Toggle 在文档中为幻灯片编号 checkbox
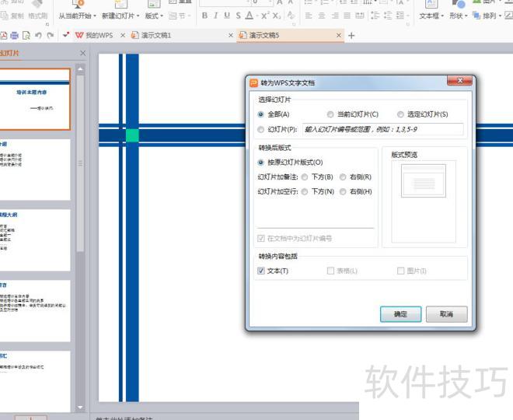The image size is (513, 420). [260, 238]
